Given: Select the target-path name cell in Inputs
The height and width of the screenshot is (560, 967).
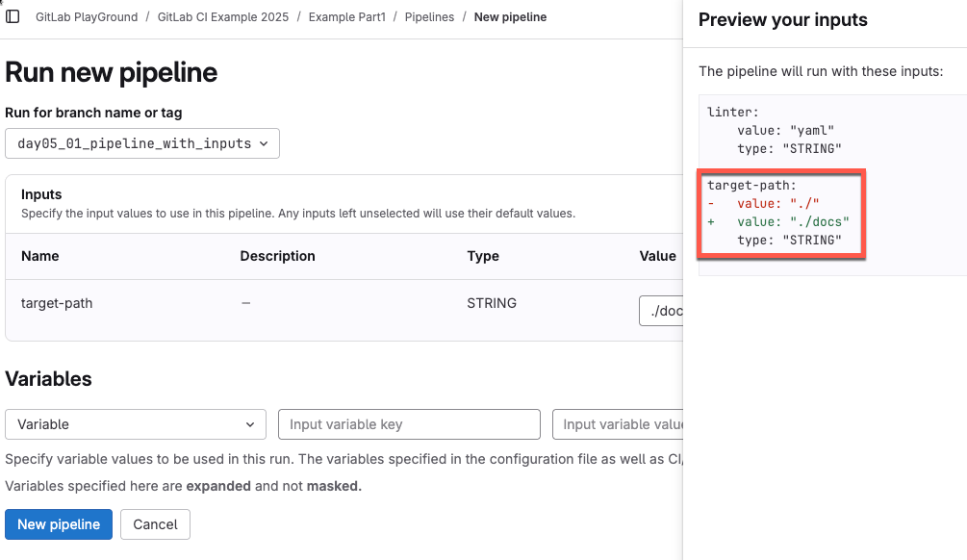Looking at the screenshot, I should pyautogui.click(x=57, y=303).
